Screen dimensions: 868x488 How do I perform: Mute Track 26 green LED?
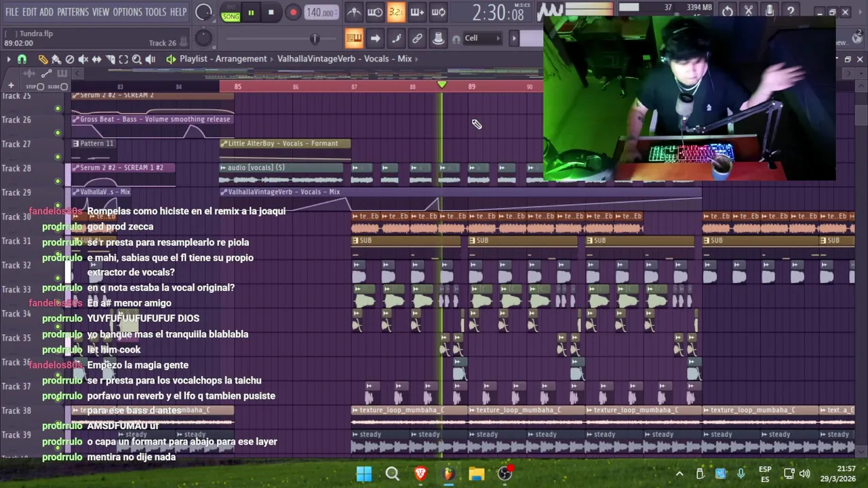click(58, 133)
